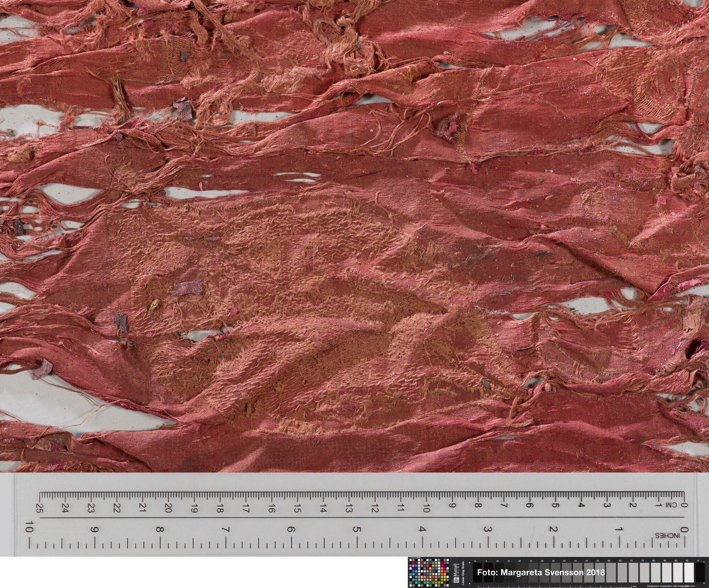Click the black G patch at right end
709x588 pixels.
coord(700,572)
